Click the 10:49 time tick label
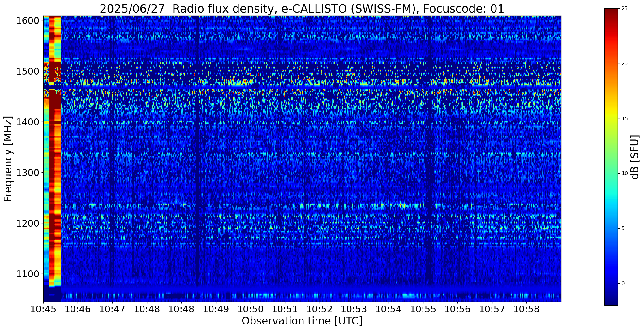The width and height of the screenshot is (644, 330). tap(216, 309)
